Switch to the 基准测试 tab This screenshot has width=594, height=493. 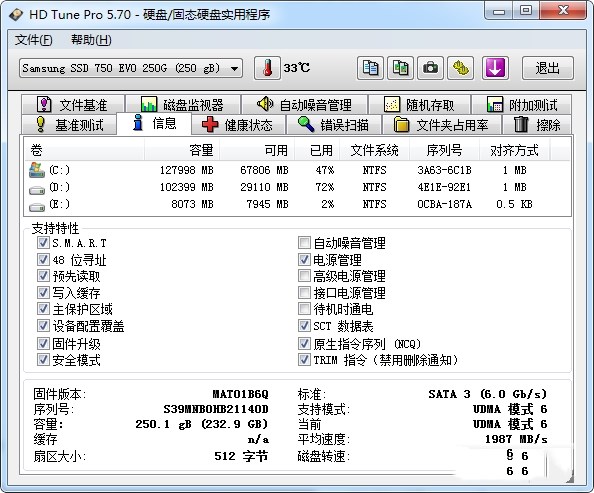coord(69,124)
